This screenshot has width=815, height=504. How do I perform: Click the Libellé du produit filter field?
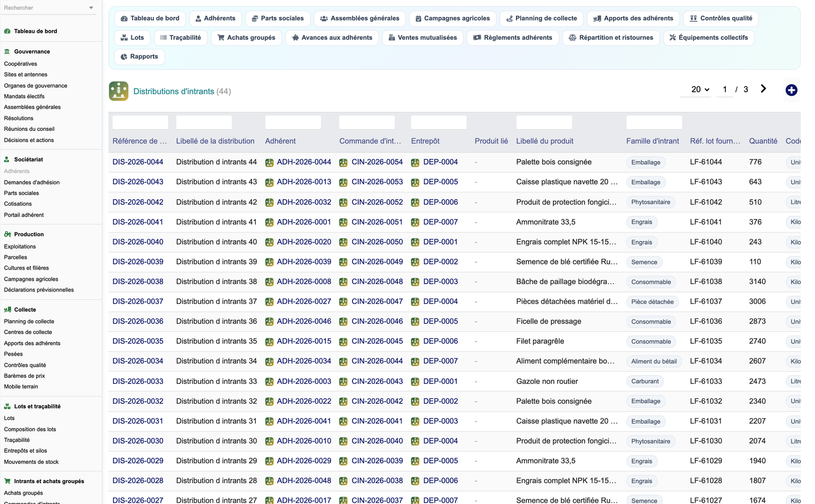point(544,122)
